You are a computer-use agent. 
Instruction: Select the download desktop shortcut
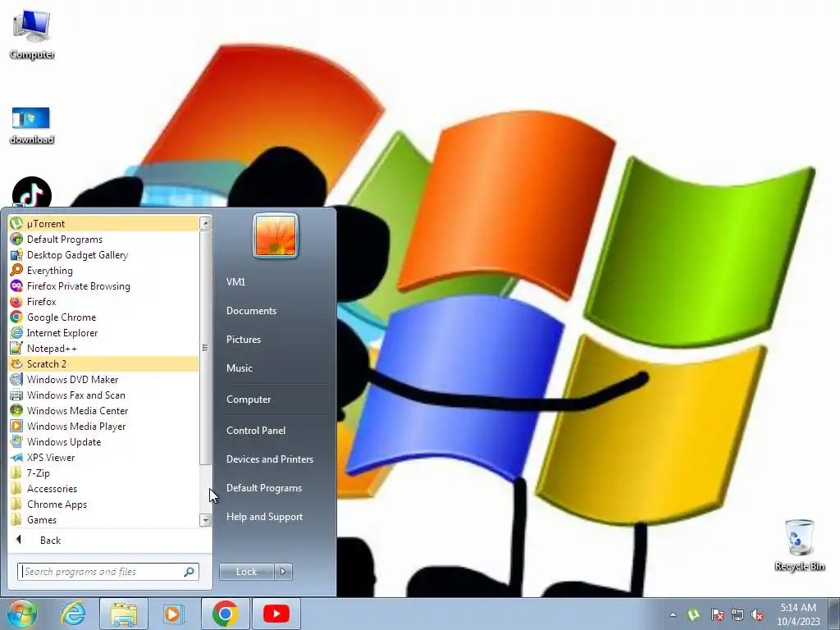pyautogui.click(x=32, y=126)
